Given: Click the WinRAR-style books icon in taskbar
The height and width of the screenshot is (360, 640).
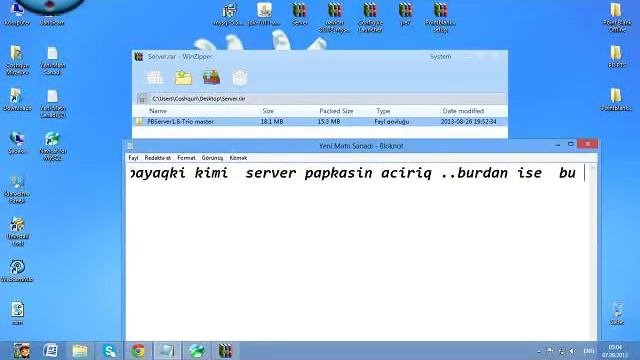Looking at the screenshot, I should pos(225,351).
